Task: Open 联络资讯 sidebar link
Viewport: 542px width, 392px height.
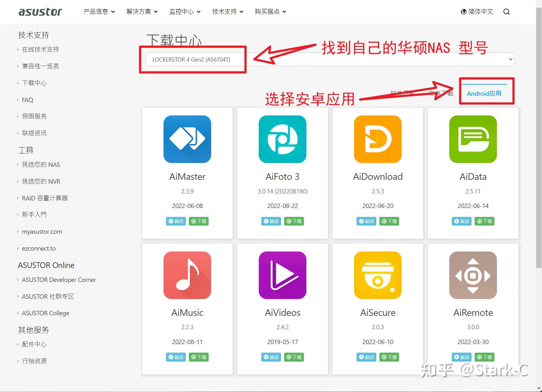Action: coord(34,133)
